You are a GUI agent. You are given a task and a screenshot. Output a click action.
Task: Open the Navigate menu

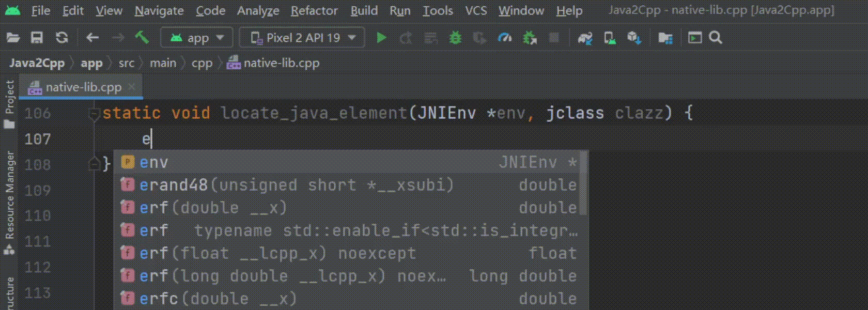pos(159,11)
